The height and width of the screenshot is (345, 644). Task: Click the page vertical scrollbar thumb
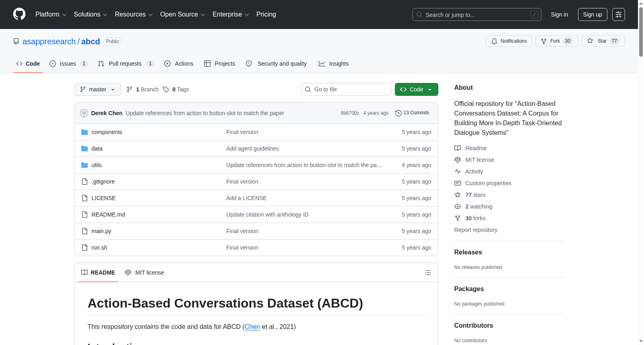[x=641, y=32]
